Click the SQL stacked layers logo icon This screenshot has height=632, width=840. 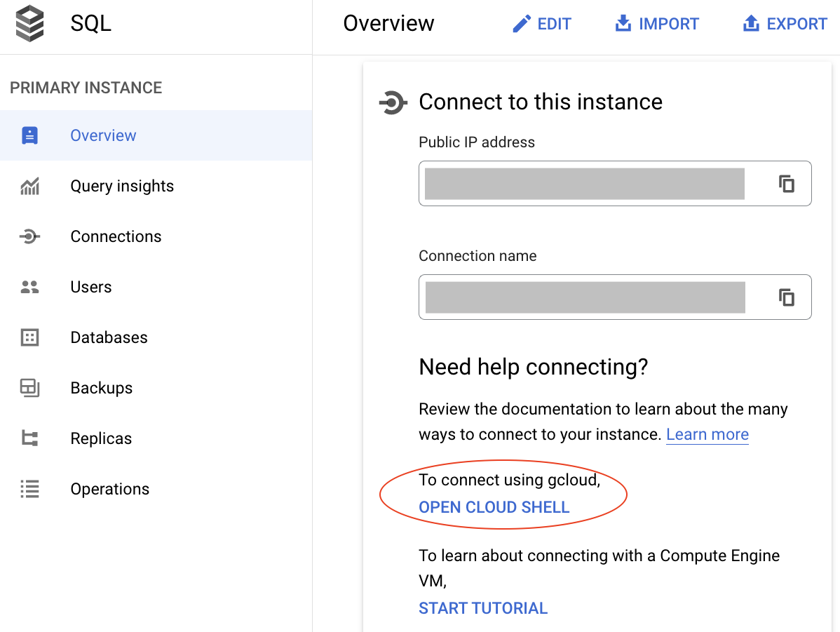(x=29, y=23)
